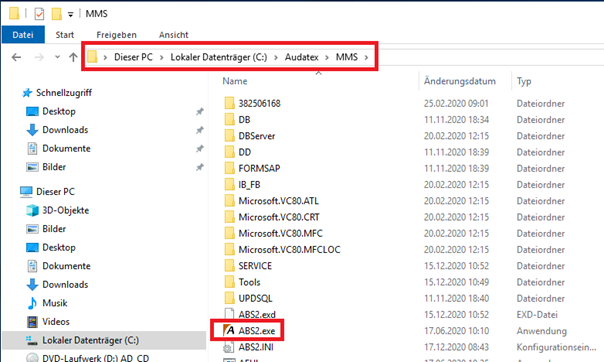Click EXD-Datei type of ABS2.exd
This screenshot has height=362, width=604.
pyautogui.click(x=537, y=315)
